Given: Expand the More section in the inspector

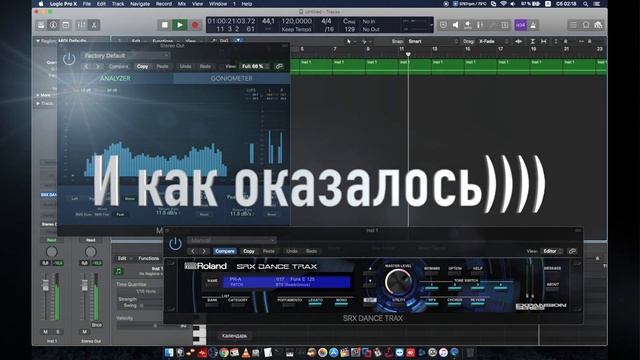Looking at the screenshot, I should coord(38,95).
